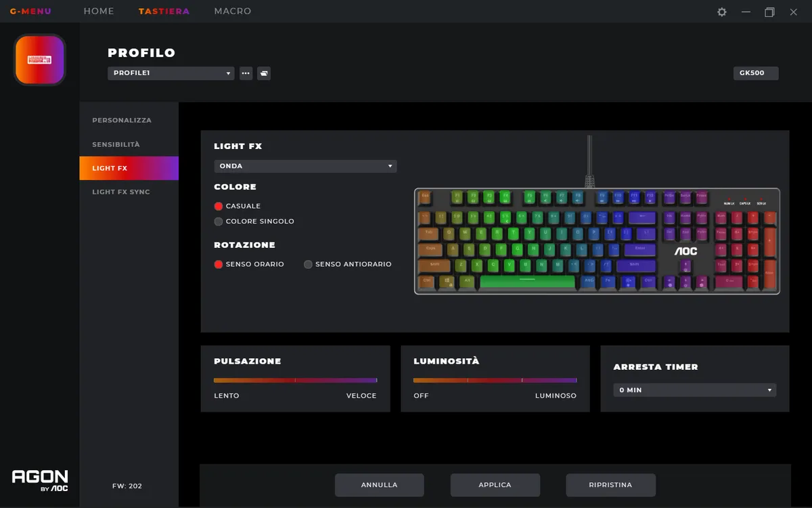
Task: Click the Windows key on keyboard preview
Action: point(447,281)
